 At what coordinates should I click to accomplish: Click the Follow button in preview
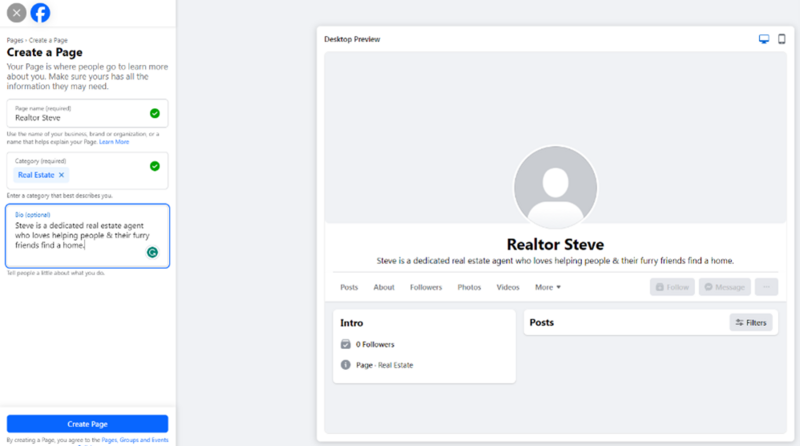tap(672, 287)
